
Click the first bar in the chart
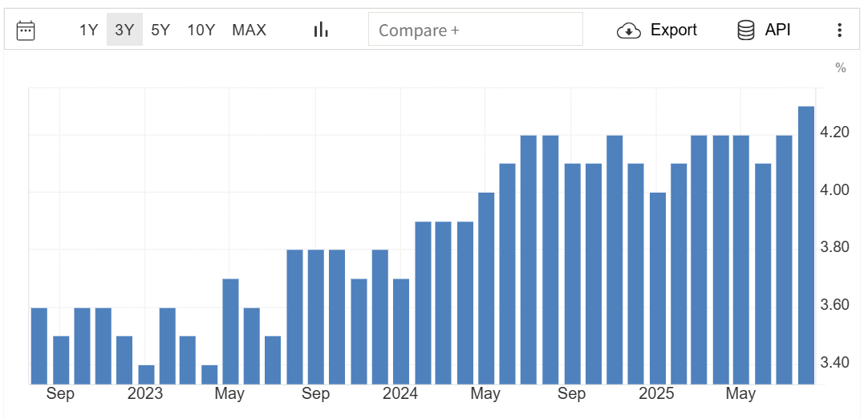point(39,345)
